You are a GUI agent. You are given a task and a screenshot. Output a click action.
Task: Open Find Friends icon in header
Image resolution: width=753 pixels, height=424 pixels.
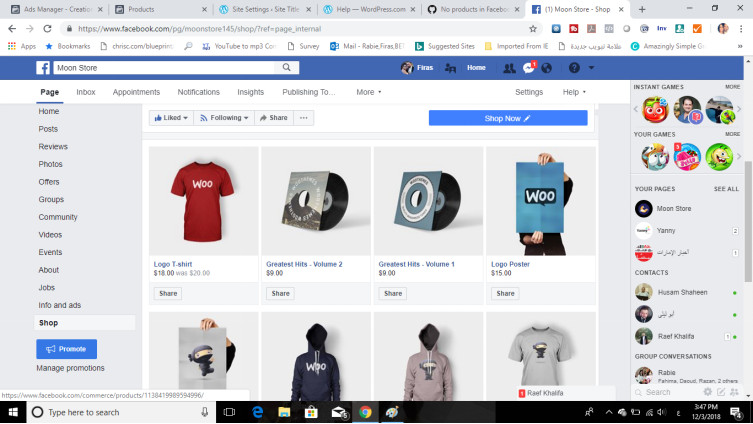(450, 68)
